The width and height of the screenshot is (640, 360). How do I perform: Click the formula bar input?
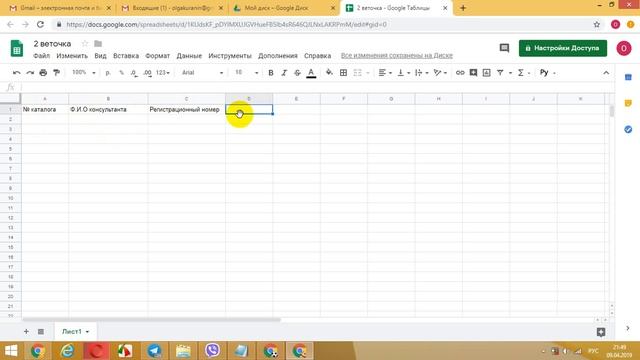click(x=318, y=87)
